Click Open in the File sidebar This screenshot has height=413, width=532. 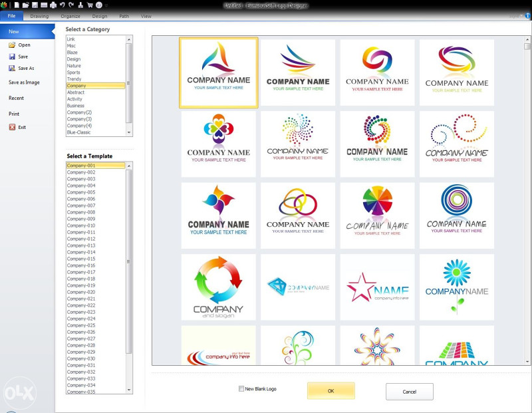(x=20, y=45)
